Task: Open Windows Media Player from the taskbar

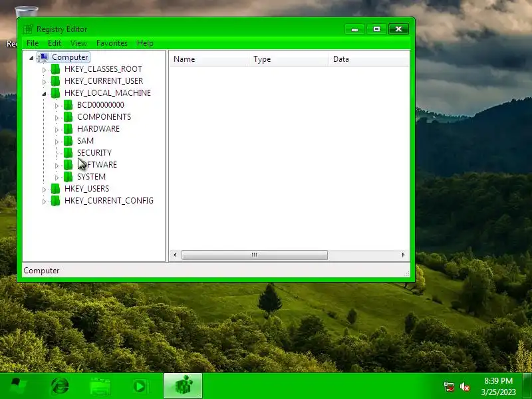Action: (x=140, y=386)
